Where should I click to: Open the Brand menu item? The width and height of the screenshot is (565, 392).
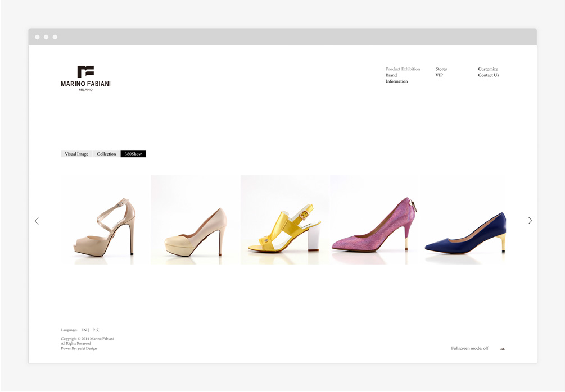pos(391,75)
